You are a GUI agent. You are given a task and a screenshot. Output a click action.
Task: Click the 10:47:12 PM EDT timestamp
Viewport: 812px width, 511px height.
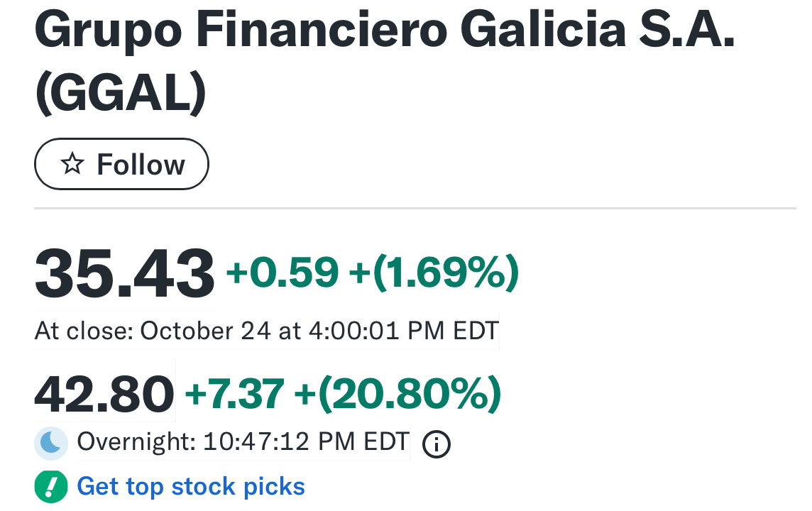coord(307,442)
